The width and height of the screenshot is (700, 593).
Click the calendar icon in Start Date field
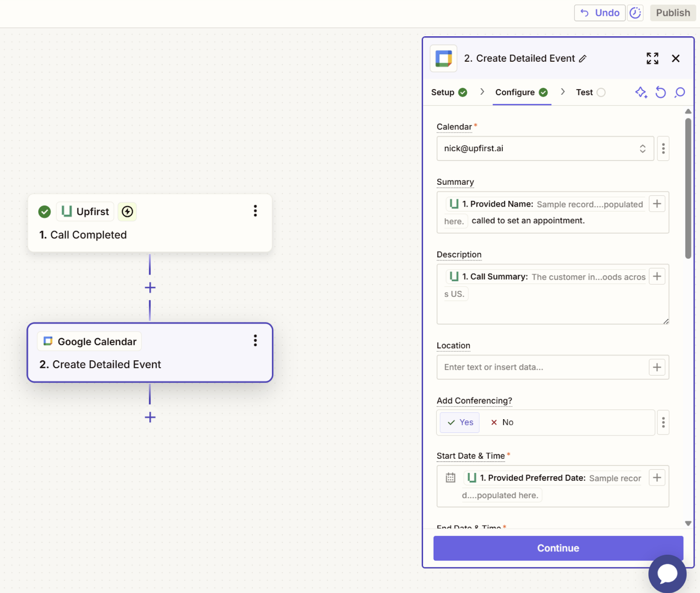click(450, 478)
